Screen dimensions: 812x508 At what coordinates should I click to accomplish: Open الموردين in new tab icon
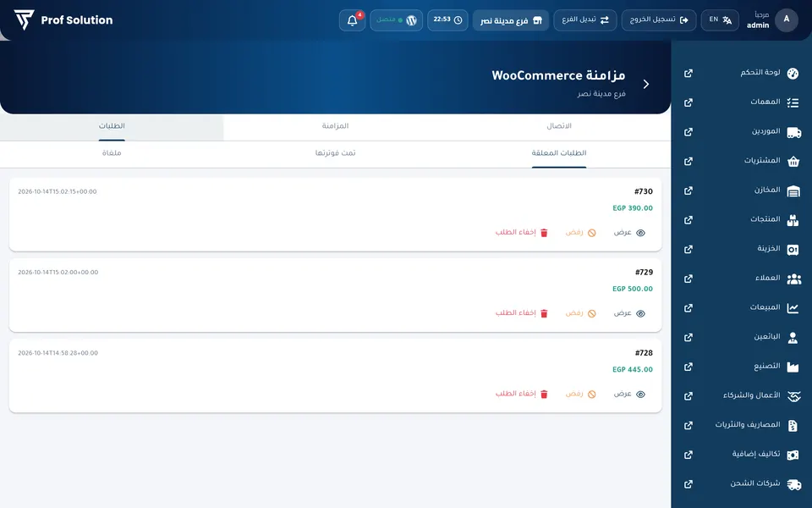point(689,132)
